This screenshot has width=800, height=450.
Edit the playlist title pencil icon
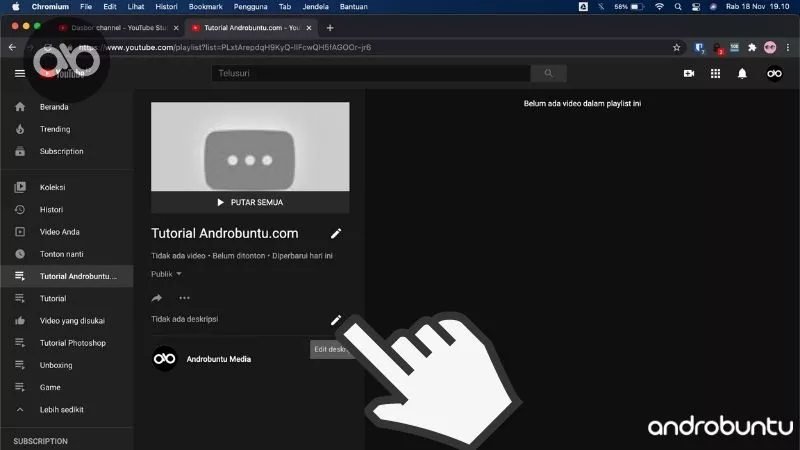[336, 234]
